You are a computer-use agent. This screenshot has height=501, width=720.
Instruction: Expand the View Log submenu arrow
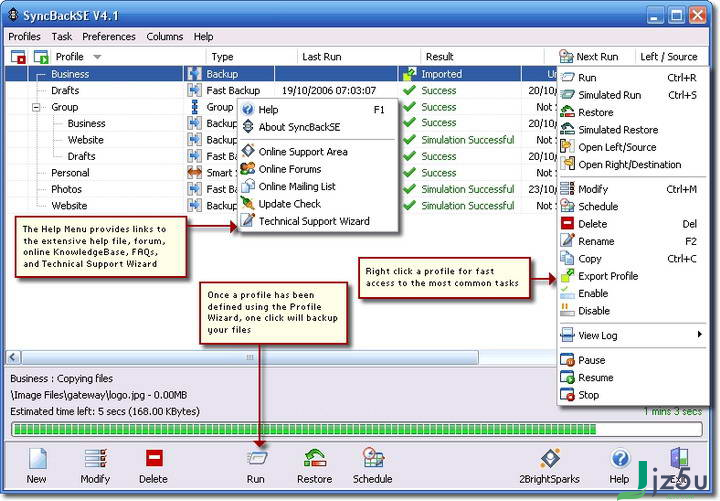699,334
